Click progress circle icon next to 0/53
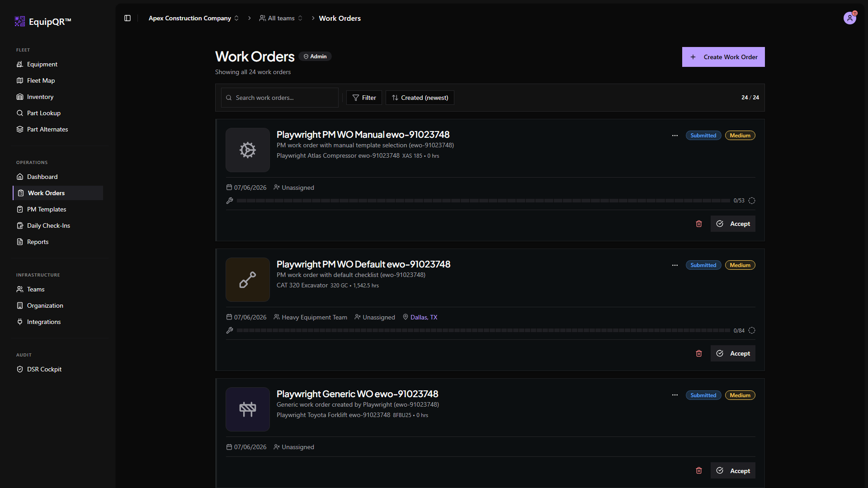This screenshot has height=488, width=868. [752, 201]
